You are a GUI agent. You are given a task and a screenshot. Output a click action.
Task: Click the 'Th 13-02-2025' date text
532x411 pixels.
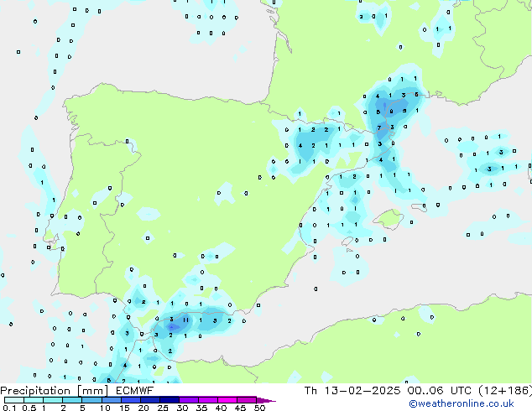click(352, 391)
